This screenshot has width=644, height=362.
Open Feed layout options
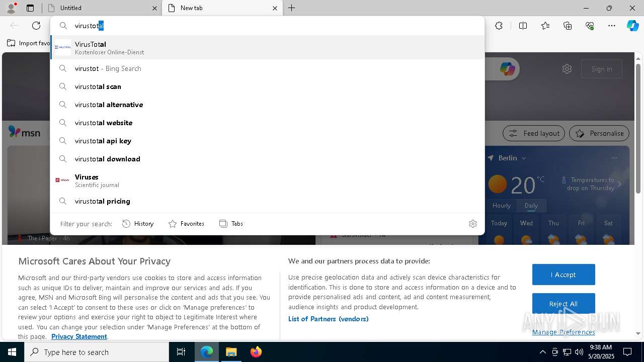[x=533, y=133]
